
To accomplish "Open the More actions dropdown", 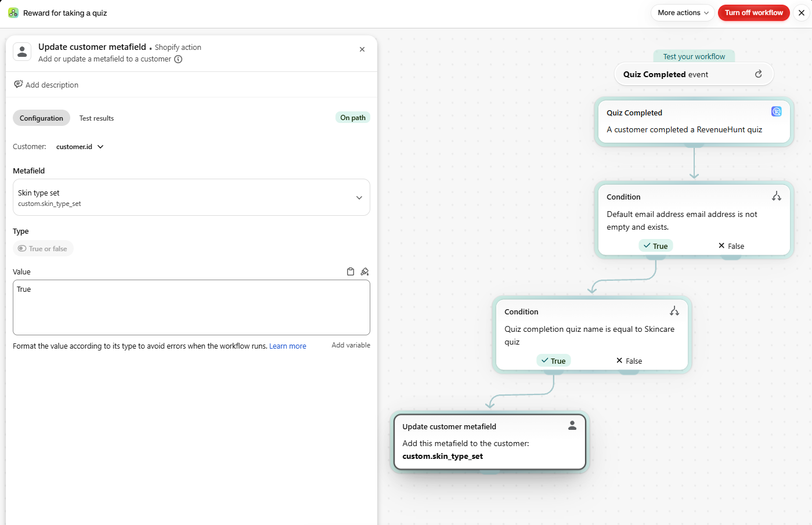I will click(683, 13).
